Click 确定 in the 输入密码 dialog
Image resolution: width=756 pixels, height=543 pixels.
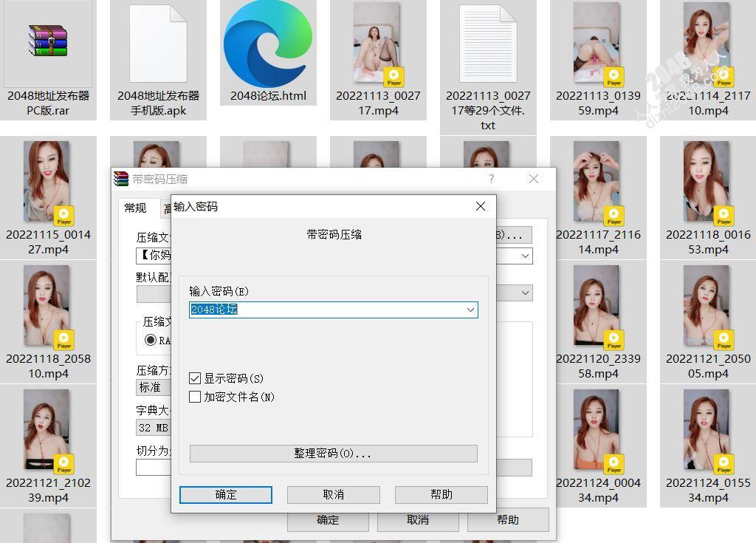coord(226,494)
